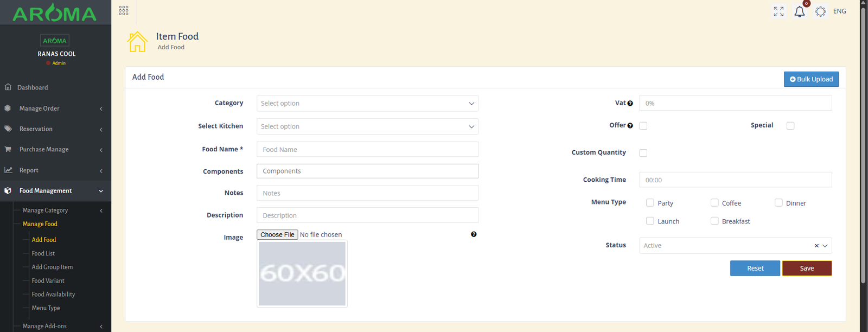Click the Offer help question icon
The width and height of the screenshot is (868, 332).
tap(630, 125)
